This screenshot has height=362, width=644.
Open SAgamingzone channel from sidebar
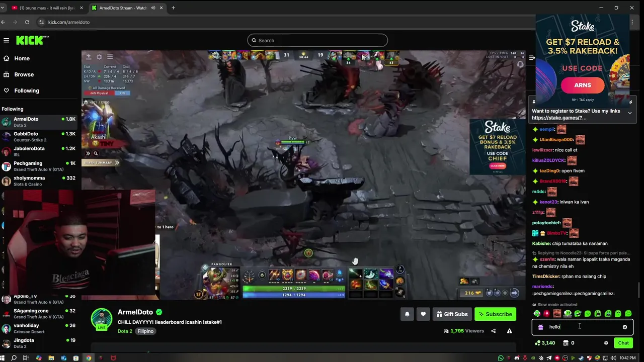tap(39, 313)
